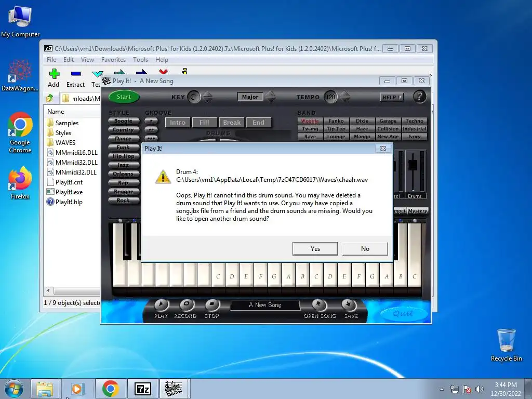This screenshot has height=399, width=532.
Task: Open the Recycle Bin
Action: 506,345
